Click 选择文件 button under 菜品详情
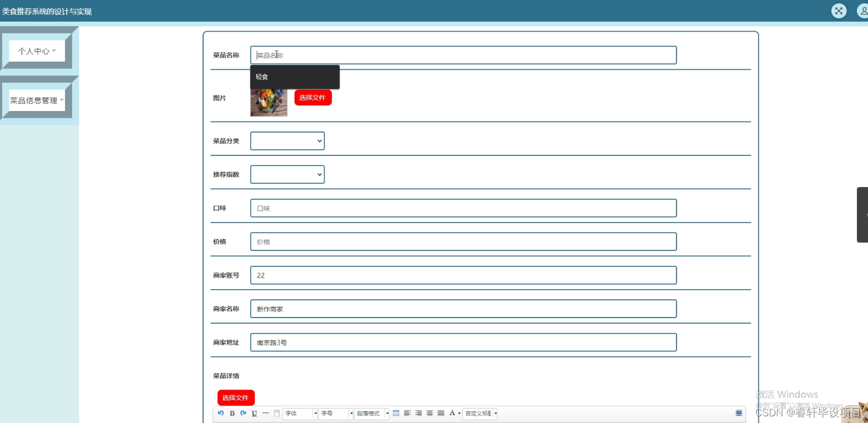Screen dimensions: 868x423 coord(236,397)
